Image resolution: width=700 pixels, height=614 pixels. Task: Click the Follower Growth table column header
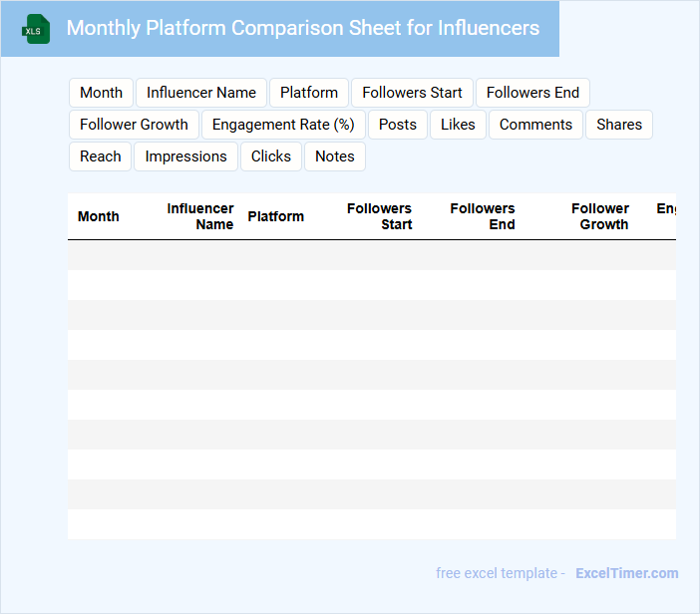pos(602,216)
